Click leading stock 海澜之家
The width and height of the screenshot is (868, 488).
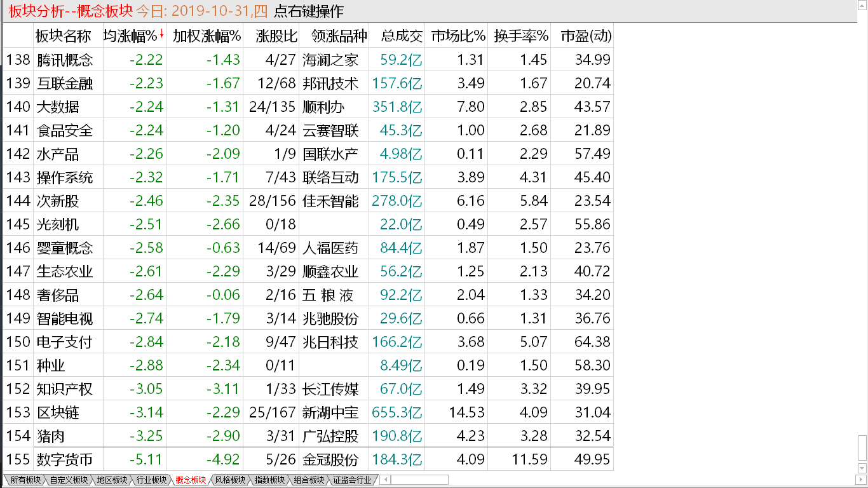click(331, 60)
